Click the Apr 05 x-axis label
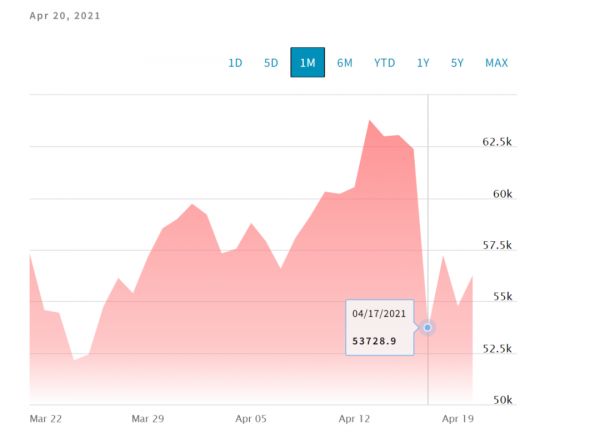Viewport: 600px width, 448px height. click(251, 420)
